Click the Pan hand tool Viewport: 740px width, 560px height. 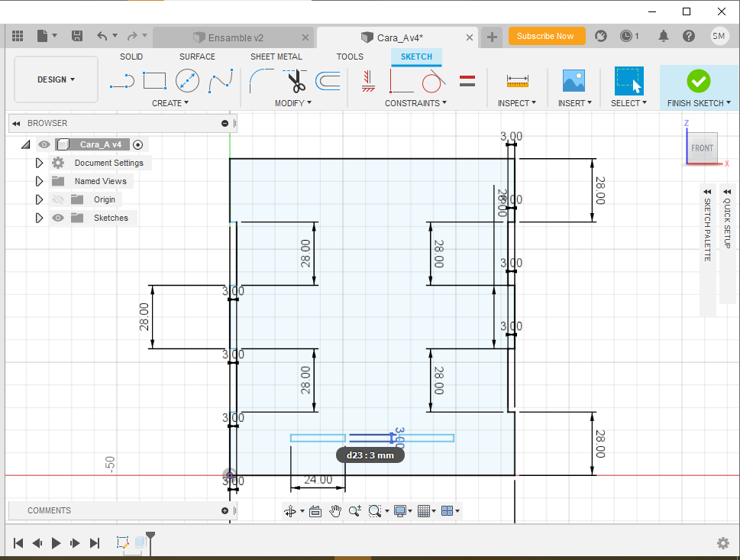335,511
